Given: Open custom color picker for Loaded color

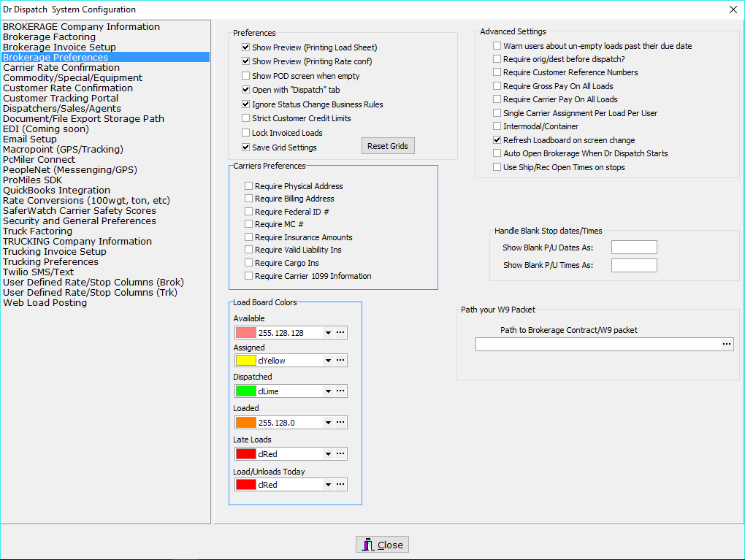Looking at the screenshot, I should pos(340,422).
